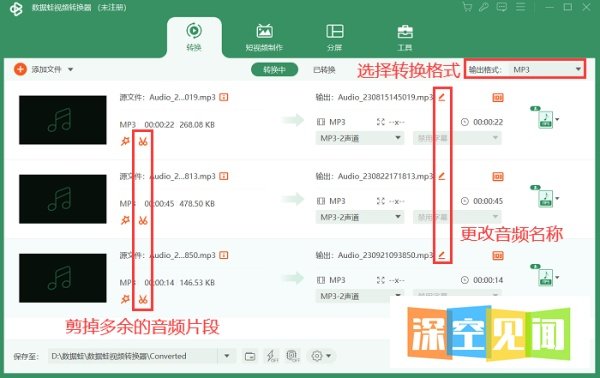Switch to the 转换 tab
The height and width of the screenshot is (378, 600).
tap(194, 37)
